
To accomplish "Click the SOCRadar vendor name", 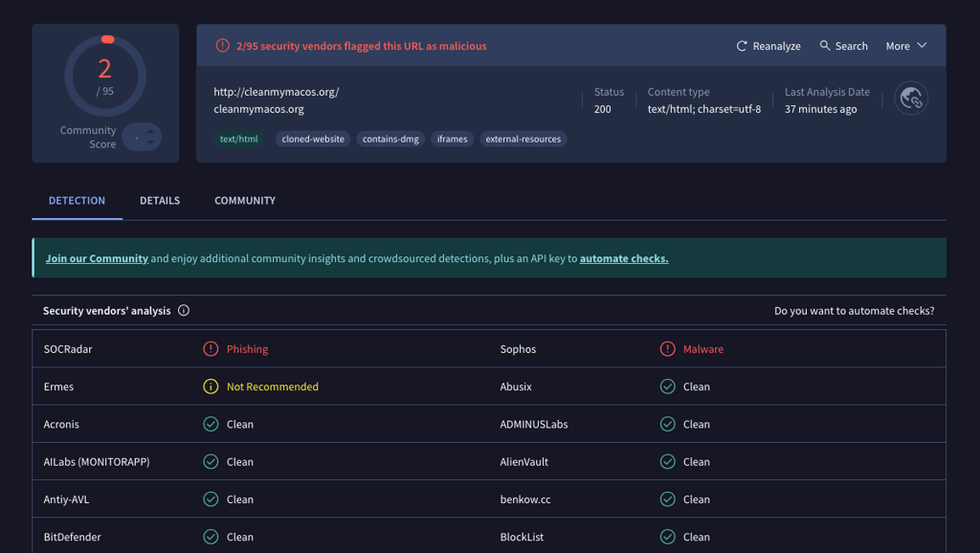I will [x=68, y=348].
